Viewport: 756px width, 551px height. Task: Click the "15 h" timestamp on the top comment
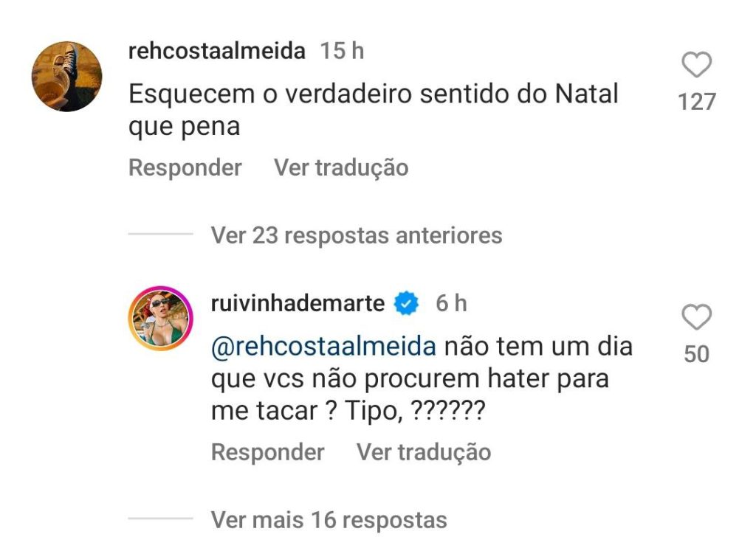pyautogui.click(x=342, y=51)
